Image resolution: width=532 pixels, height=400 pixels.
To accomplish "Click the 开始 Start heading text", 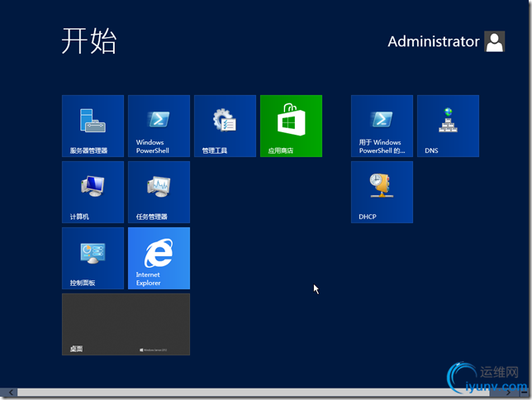I will (x=89, y=40).
